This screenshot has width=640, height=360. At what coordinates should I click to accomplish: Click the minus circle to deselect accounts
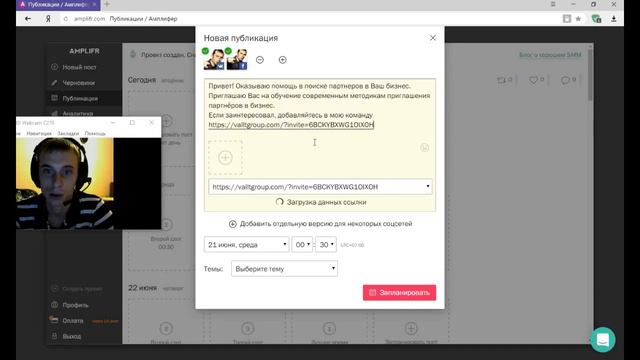coord(260,60)
